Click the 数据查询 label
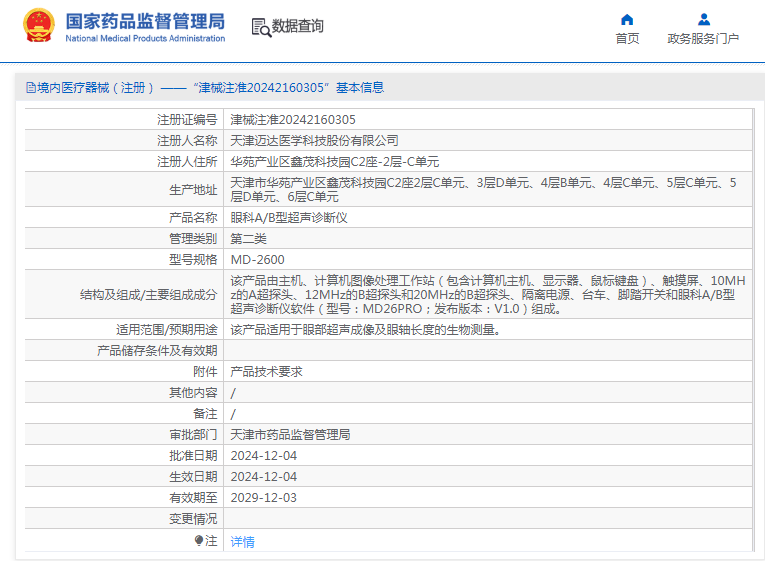This screenshot has height=561, width=765. 298,26
